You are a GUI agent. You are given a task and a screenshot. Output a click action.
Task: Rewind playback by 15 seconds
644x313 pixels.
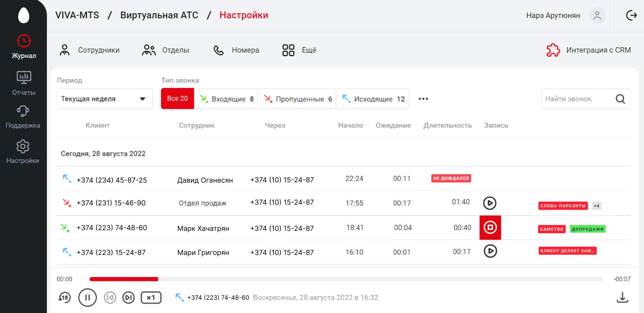click(x=64, y=298)
